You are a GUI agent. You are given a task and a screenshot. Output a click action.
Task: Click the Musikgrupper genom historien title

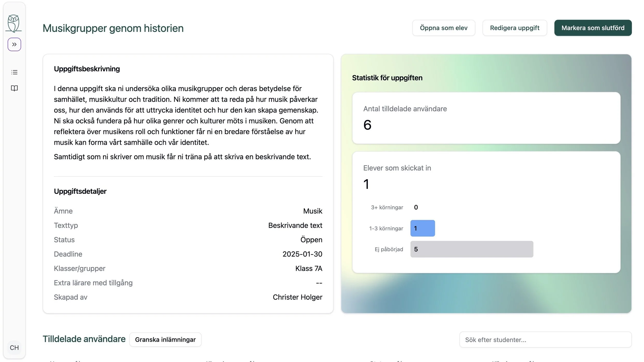[x=113, y=28]
